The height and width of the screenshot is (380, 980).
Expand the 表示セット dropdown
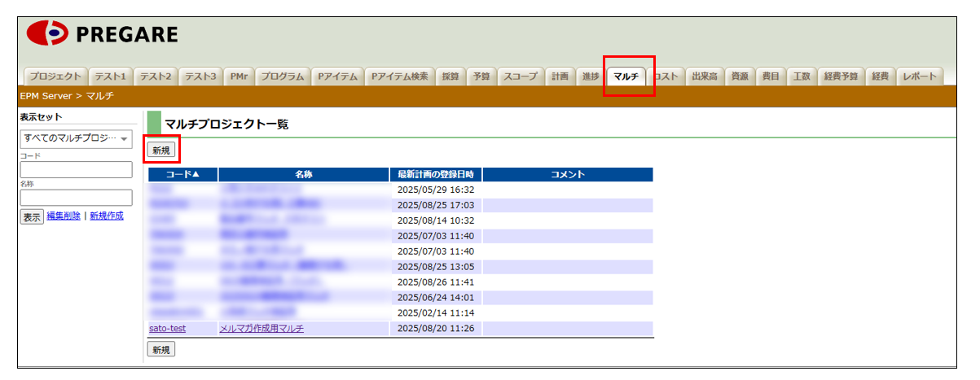(x=76, y=139)
